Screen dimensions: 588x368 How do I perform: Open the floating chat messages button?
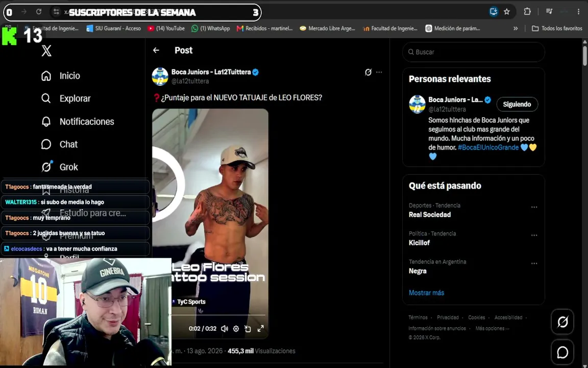click(562, 352)
